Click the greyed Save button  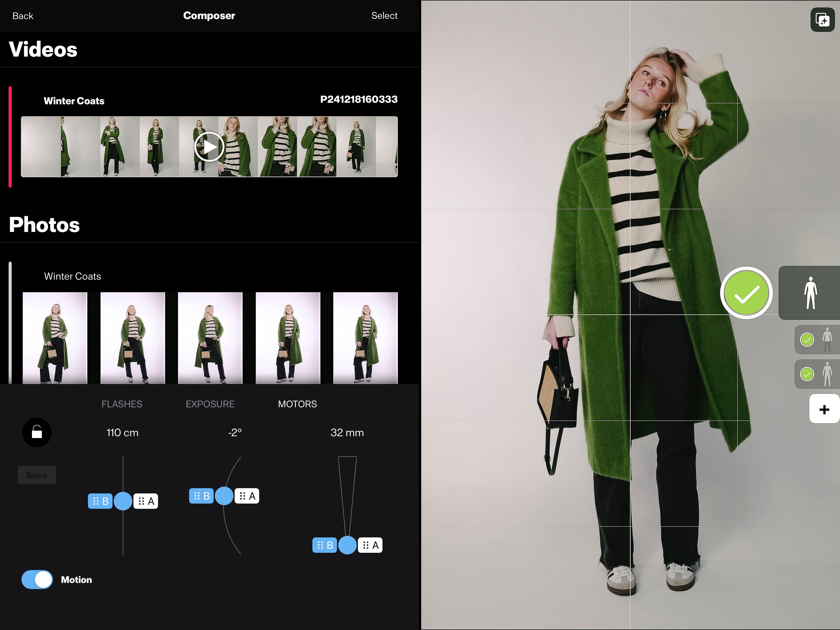point(37,475)
